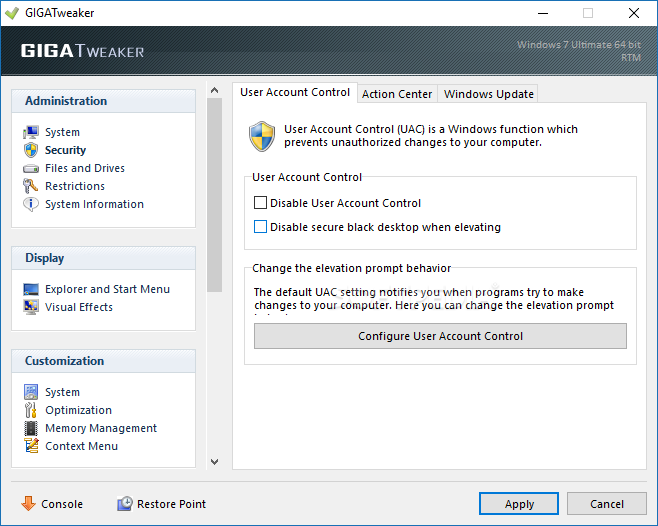The height and width of the screenshot is (526, 658).
Task: Click the sidebar scroll up arrow
Action: pos(214,90)
